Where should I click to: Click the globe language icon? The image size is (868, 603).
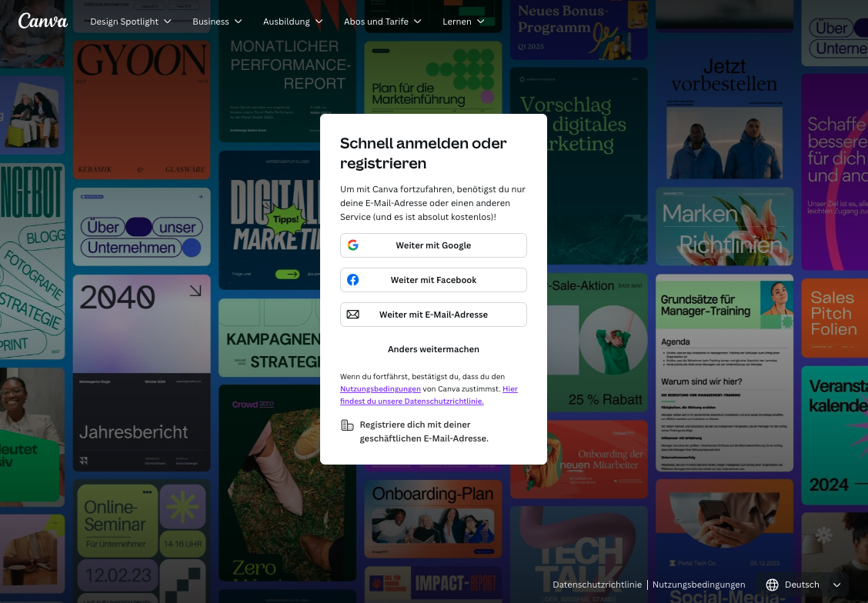(x=773, y=585)
